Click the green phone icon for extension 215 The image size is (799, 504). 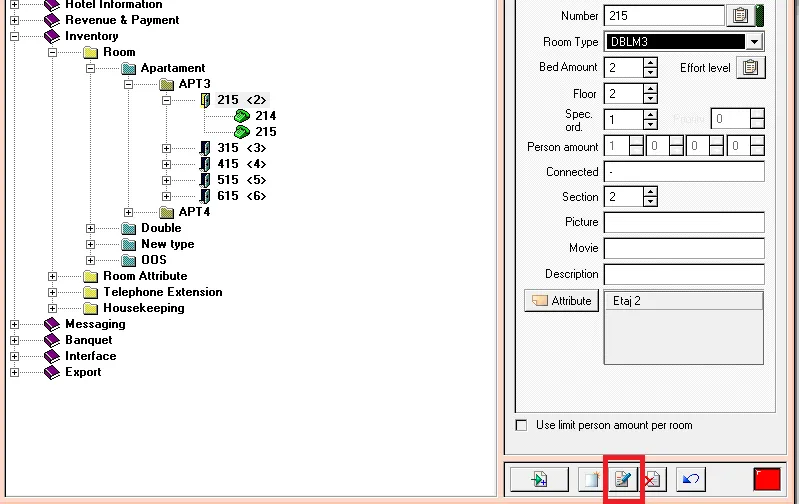(x=242, y=132)
